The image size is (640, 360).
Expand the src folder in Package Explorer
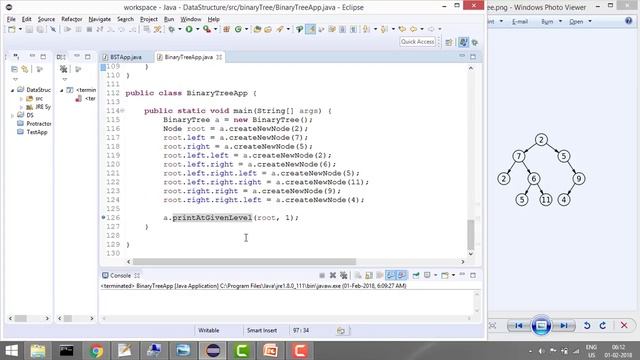(x=21, y=99)
